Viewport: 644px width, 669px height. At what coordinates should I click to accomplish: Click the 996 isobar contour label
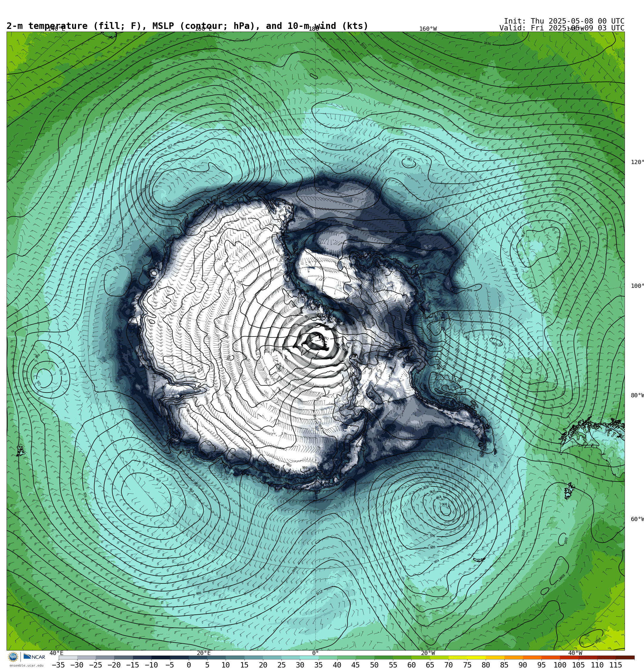(199, 594)
